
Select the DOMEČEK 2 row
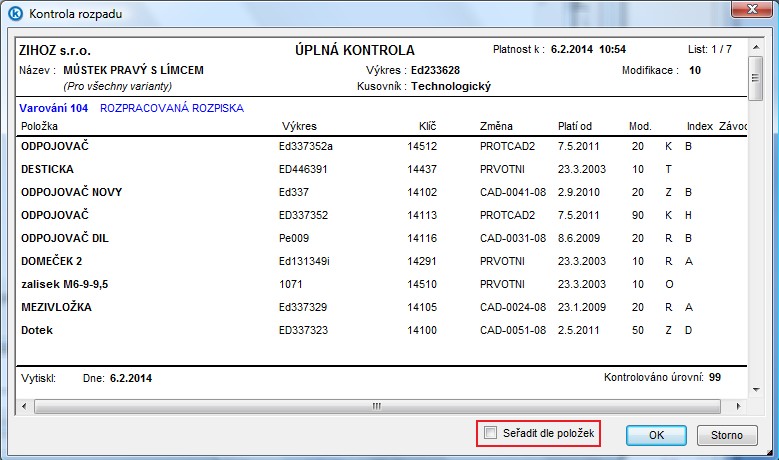pyautogui.click(x=382, y=261)
